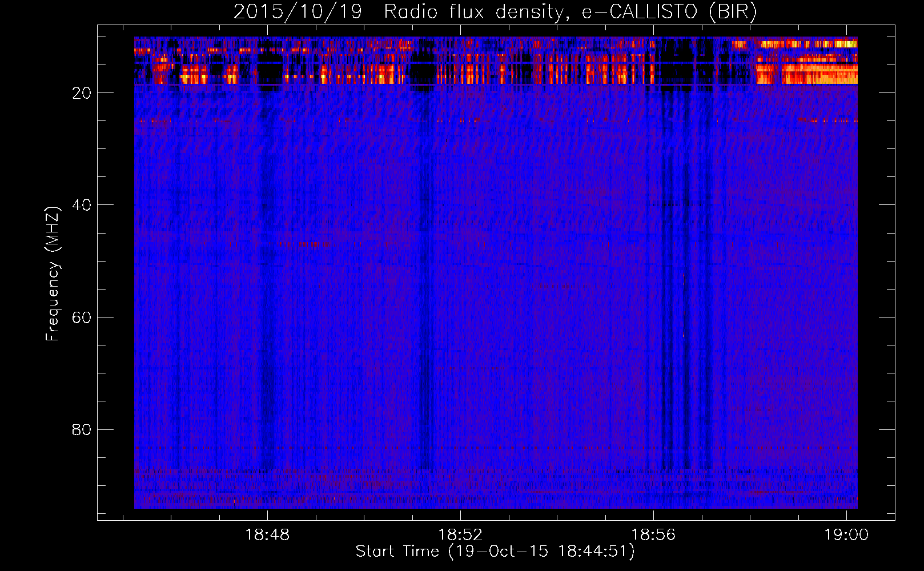Click the '40' frequency tick label
The height and width of the screenshot is (571, 924).
click(82, 205)
